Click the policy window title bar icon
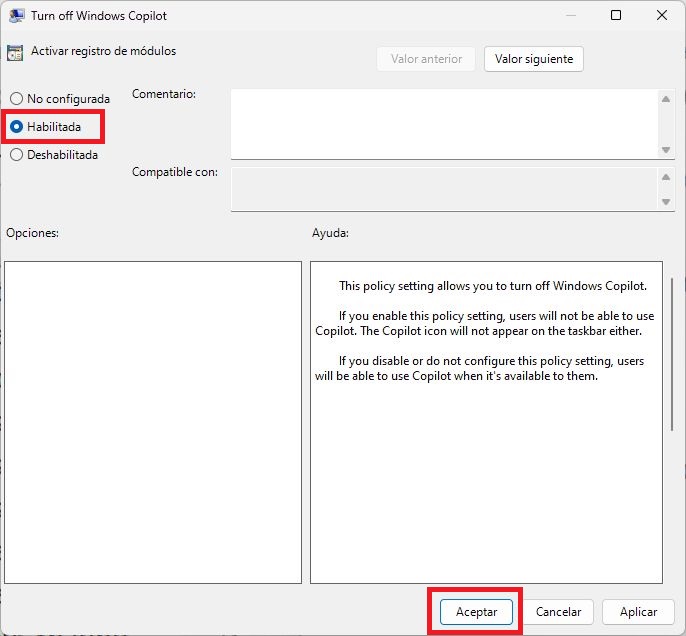Image resolution: width=686 pixels, height=636 pixels. click(16, 15)
